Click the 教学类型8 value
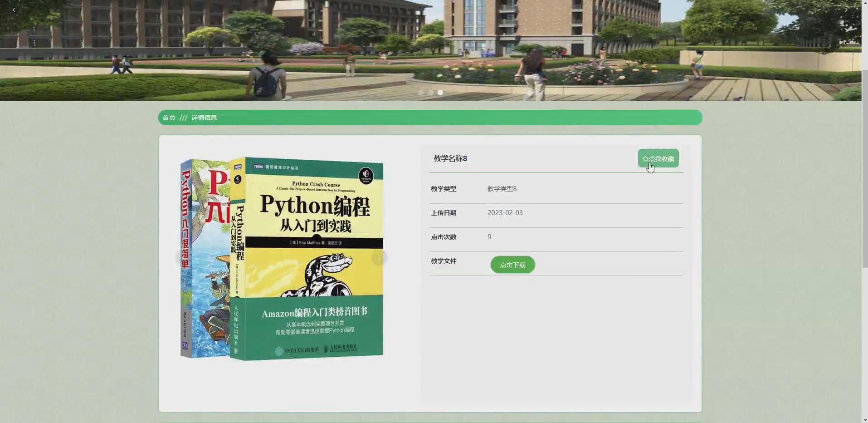868x423 pixels. pyautogui.click(x=502, y=189)
